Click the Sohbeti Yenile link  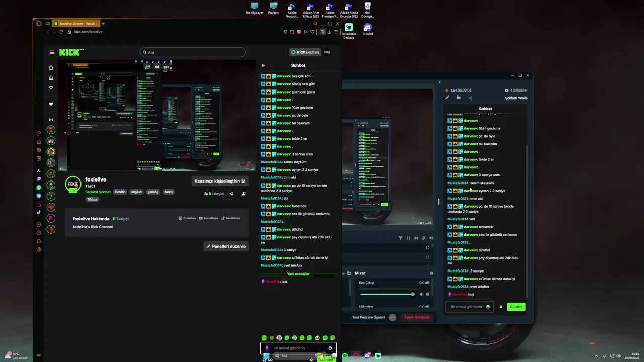[516, 98]
